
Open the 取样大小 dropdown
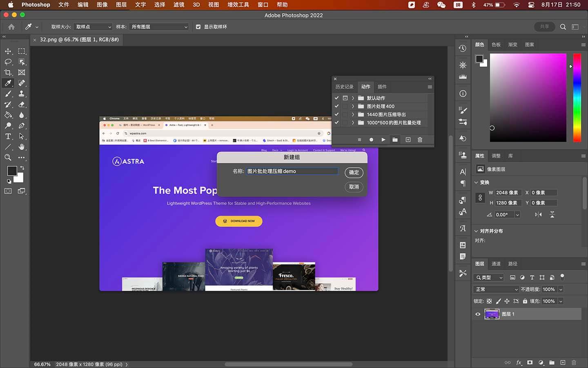tap(93, 27)
